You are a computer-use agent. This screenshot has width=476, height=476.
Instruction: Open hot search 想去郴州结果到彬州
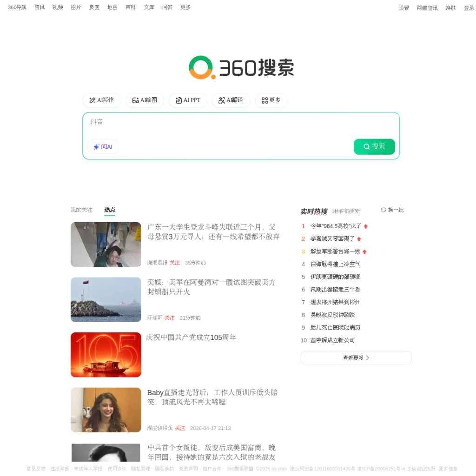pos(336,302)
